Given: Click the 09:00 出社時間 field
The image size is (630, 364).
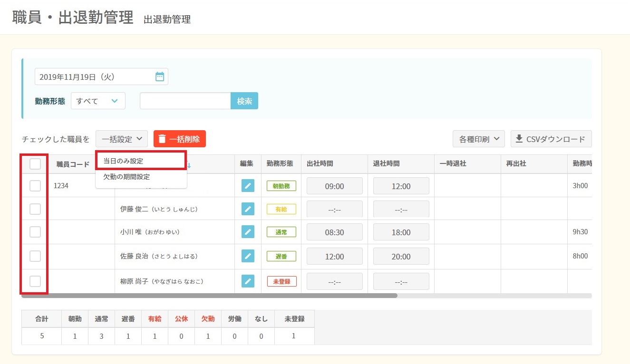Looking at the screenshot, I should pyautogui.click(x=335, y=186).
